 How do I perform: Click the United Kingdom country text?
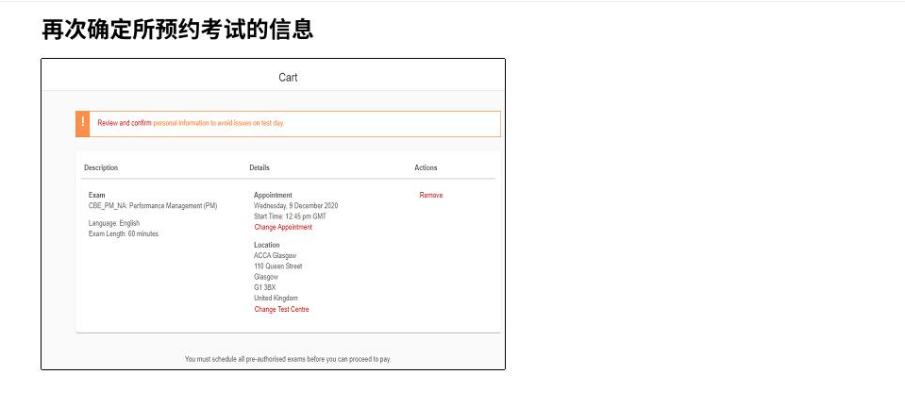[x=276, y=299]
